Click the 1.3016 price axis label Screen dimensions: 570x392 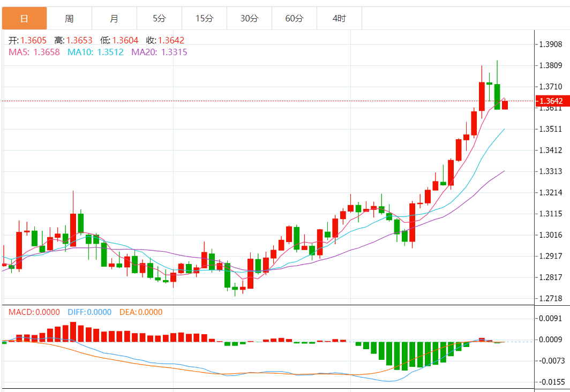click(x=550, y=235)
